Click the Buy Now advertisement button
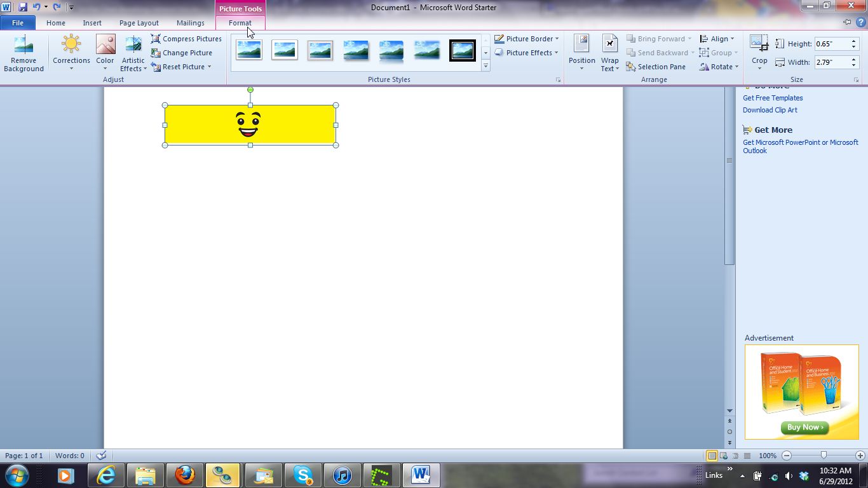The image size is (868, 488). (x=804, y=428)
